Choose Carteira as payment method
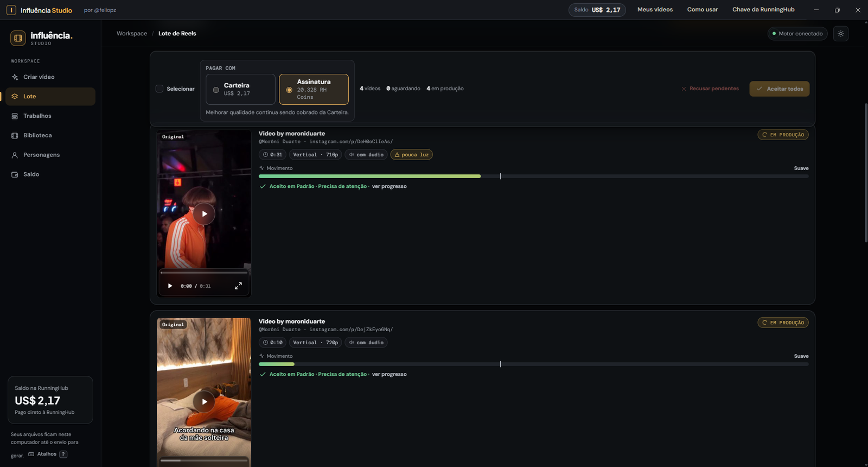This screenshot has width=868, height=467. [x=240, y=89]
